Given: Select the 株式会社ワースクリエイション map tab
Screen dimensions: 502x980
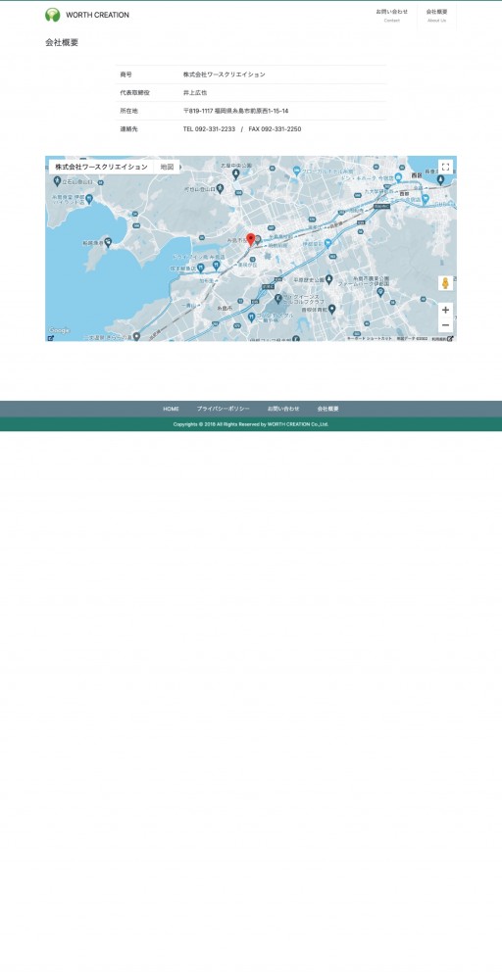Looking at the screenshot, I should click(101, 167).
